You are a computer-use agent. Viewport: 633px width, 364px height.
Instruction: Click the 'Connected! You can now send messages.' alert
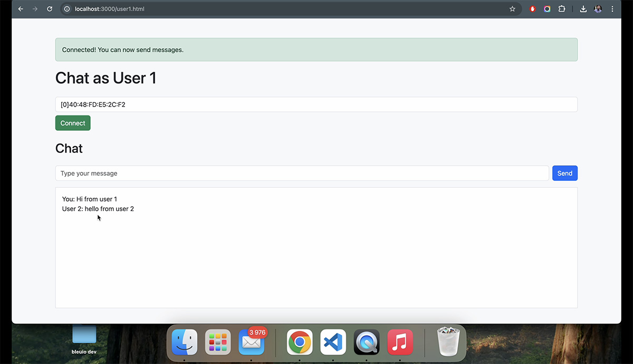click(x=316, y=50)
